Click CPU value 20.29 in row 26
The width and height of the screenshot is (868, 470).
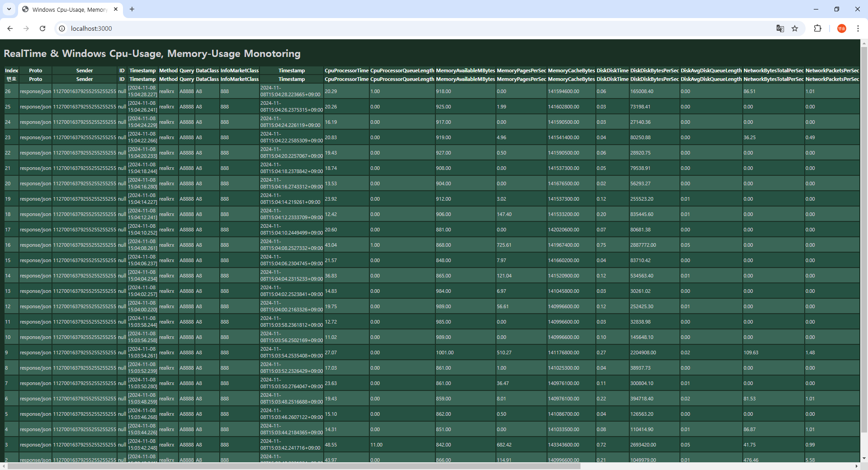coord(331,91)
